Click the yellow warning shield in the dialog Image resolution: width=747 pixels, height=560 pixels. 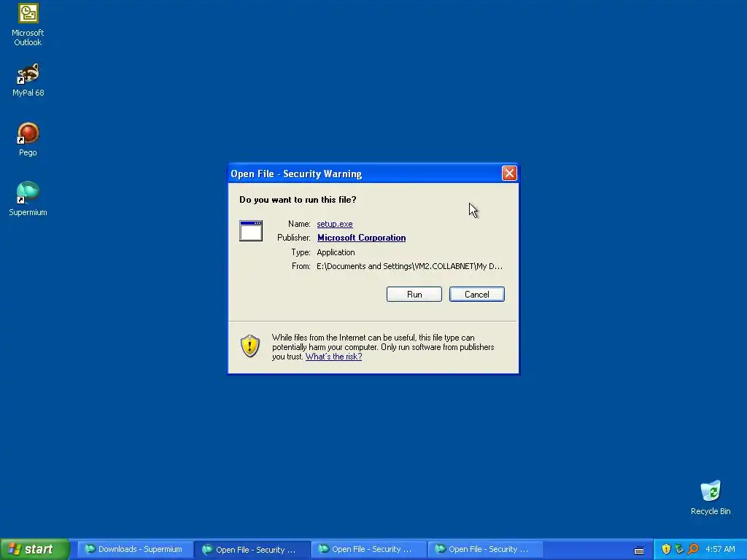(x=250, y=346)
